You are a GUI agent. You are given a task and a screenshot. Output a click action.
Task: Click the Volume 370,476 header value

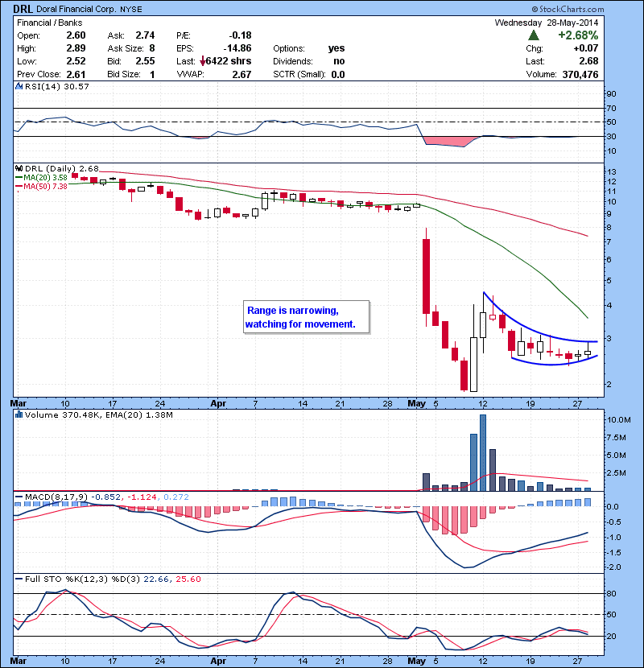(580, 74)
